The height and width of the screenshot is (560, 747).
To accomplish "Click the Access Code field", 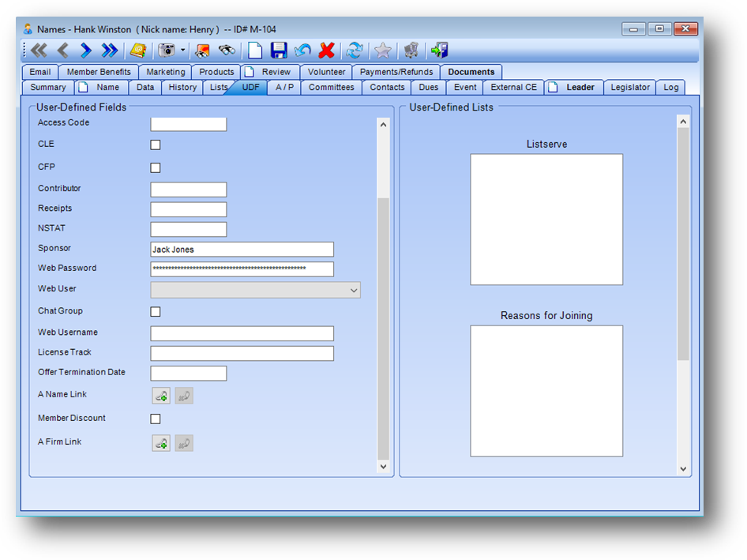I will tap(189, 124).
